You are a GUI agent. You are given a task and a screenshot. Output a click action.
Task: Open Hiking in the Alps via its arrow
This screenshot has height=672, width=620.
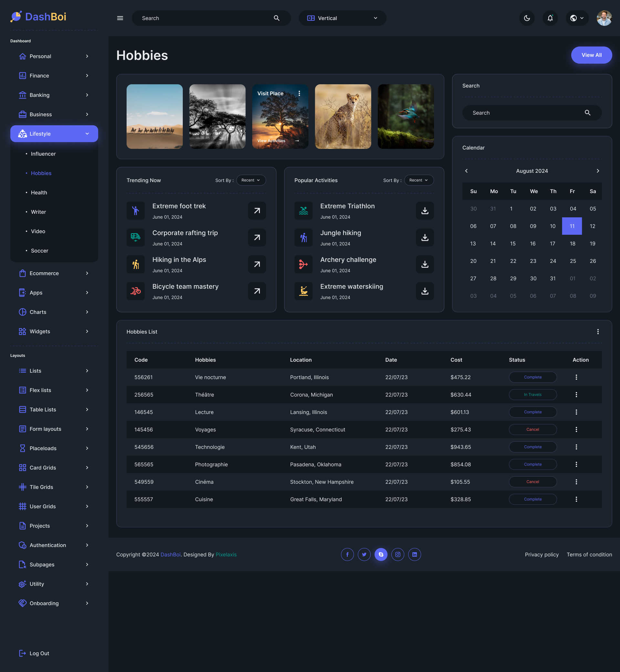click(x=257, y=264)
